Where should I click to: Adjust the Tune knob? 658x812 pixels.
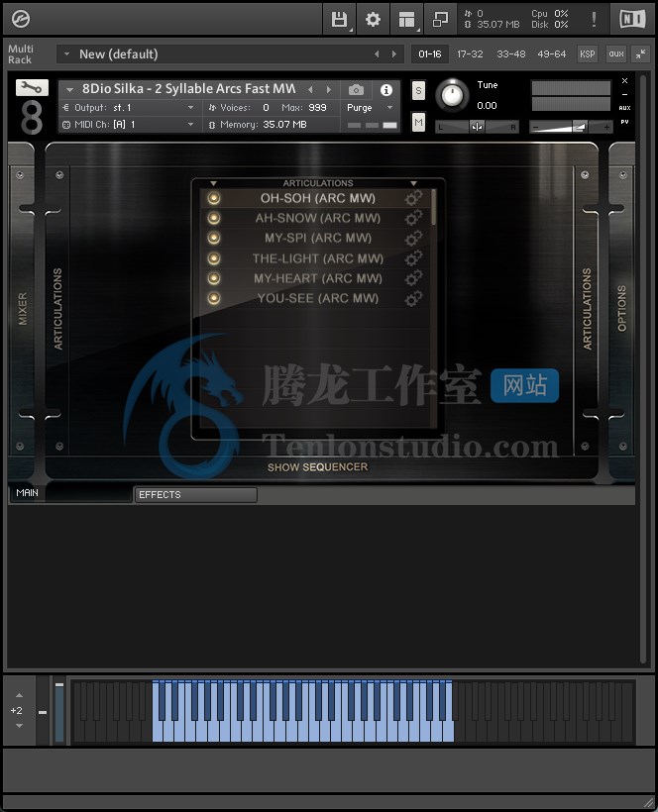tap(452, 95)
